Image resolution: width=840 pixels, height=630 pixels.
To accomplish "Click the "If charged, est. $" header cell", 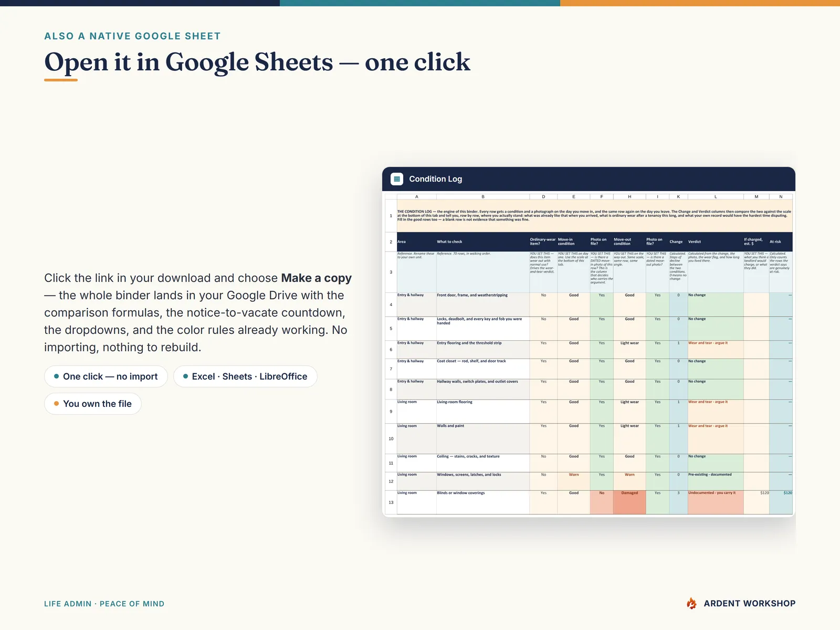I will pyautogui.click(x=757, y=241).
